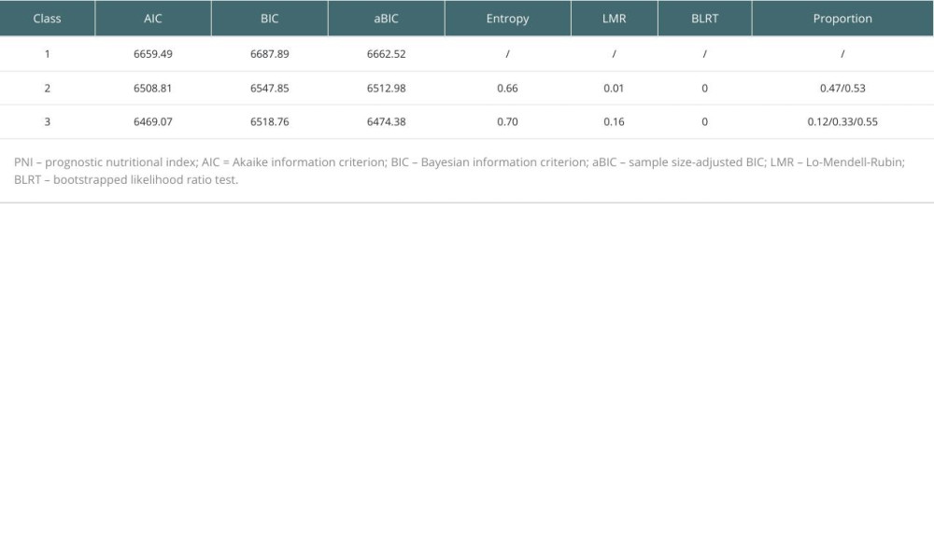Select the AIC value 6659.49
Viewport: 934px width, 560px height.
coord(153,54)
